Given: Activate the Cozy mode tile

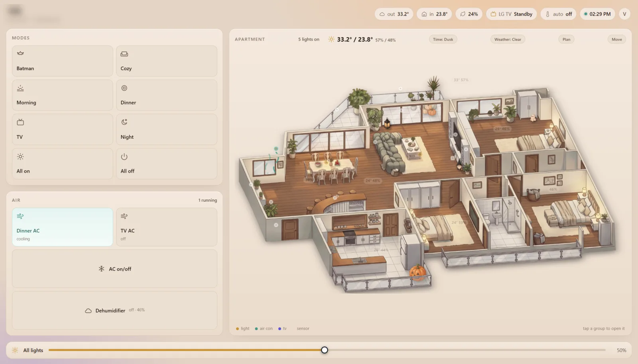Looking at the screenshot, I should point(167,61).
